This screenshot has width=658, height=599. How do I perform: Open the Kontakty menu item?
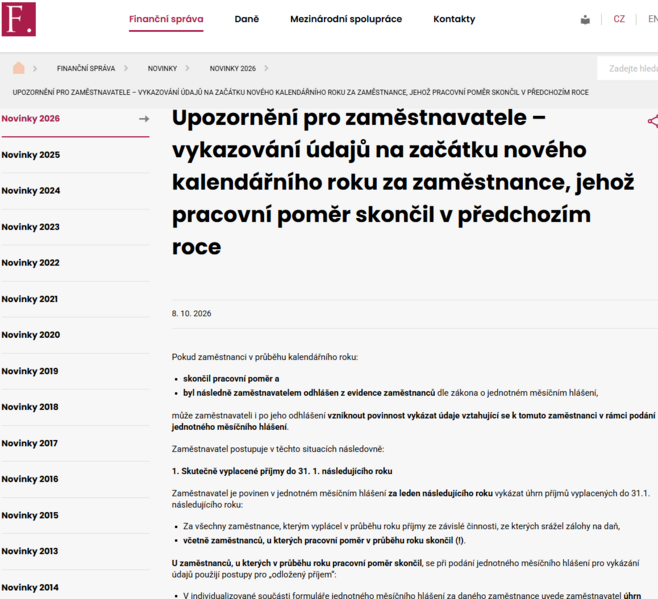tap(454, 19)
